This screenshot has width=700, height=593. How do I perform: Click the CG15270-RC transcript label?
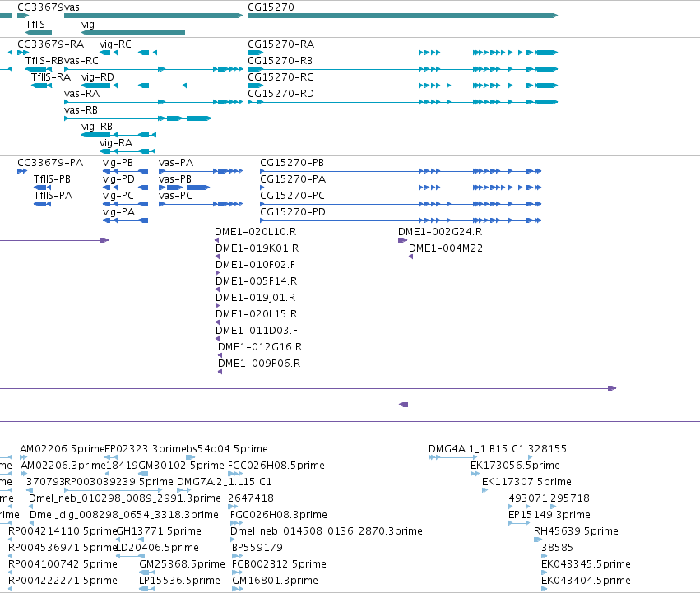[x=280, y=77]
